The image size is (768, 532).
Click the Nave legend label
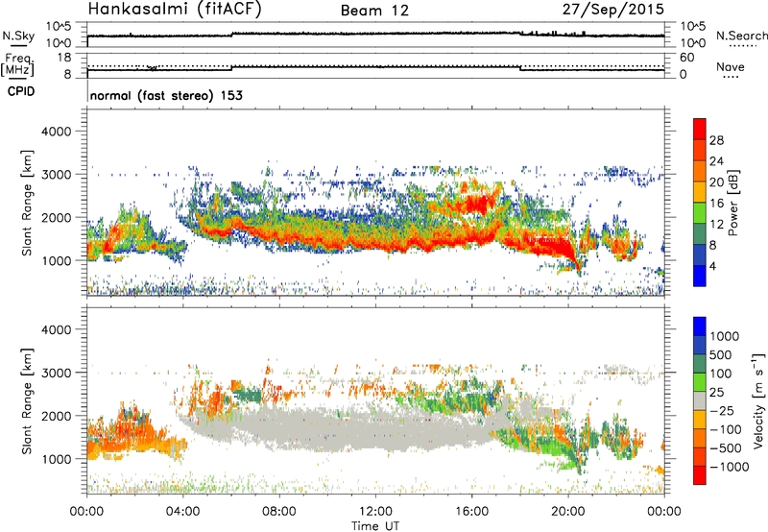tap(731, 66)
